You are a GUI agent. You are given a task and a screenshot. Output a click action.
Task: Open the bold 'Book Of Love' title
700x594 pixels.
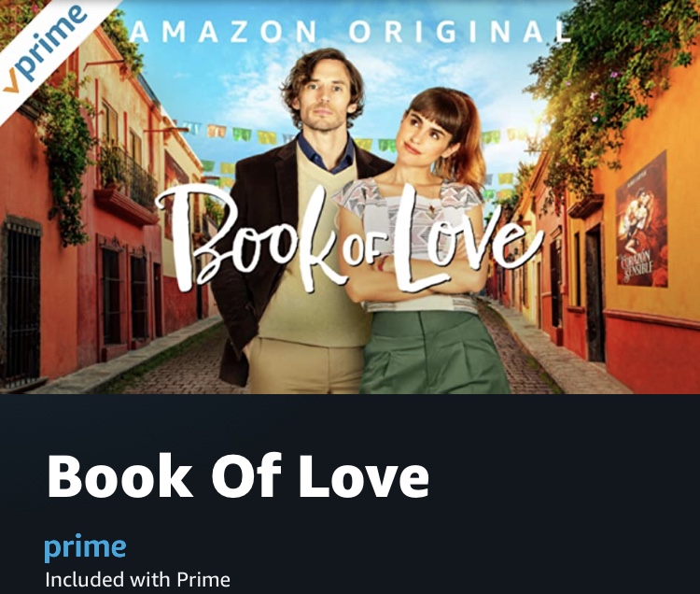click(238, 476)
